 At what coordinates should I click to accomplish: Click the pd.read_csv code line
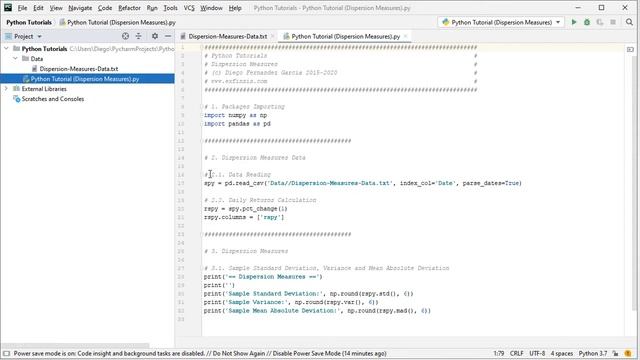tap(362, 183)
